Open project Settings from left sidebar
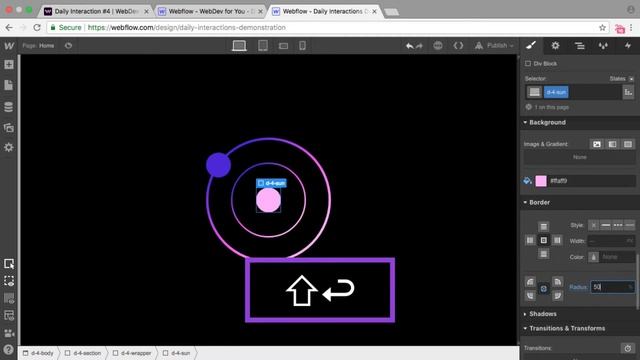Viewport: 640px width, 360px height. (x=9, y=147)
